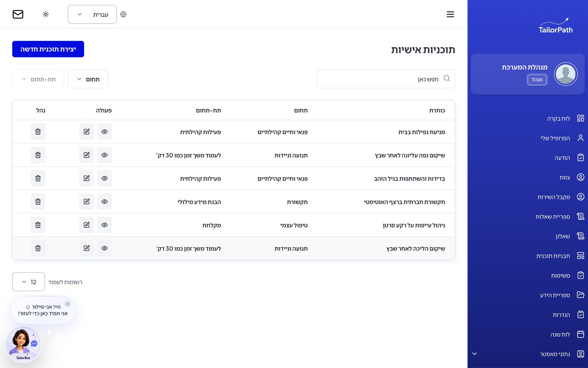The image size is (588, 368).
Task: Delete the מניעת נפילות בבית plan
Action: [38, 132]
